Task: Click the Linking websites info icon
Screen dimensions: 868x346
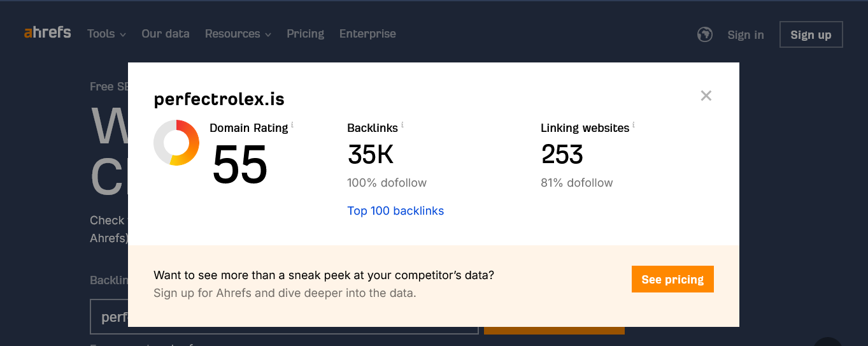Action: click(x=634, y=125)
